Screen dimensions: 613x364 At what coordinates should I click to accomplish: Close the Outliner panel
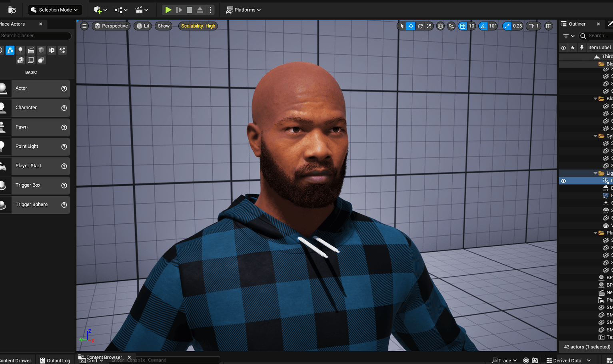(x=598, y=24)
